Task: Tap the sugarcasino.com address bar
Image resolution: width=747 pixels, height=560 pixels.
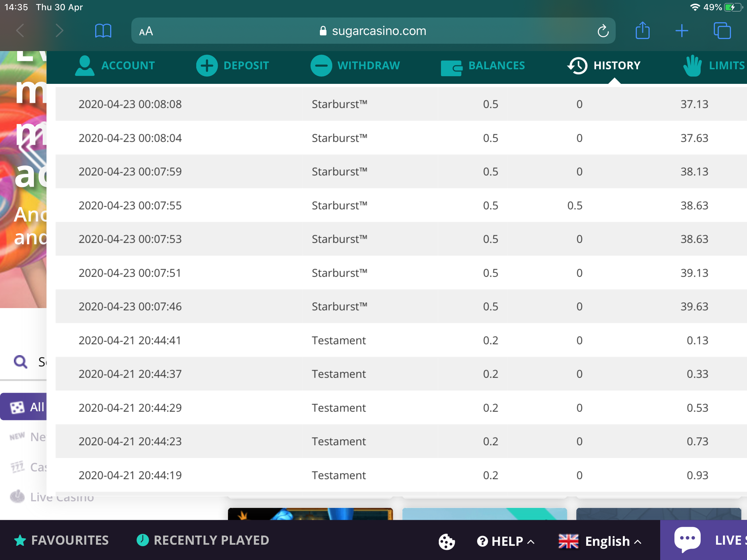Action: [x=373, y=31]
